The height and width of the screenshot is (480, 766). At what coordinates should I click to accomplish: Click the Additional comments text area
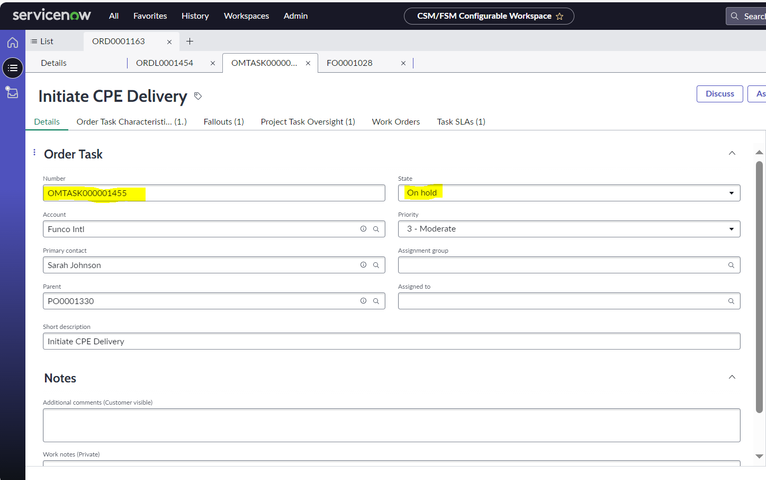tap(391, 425)
